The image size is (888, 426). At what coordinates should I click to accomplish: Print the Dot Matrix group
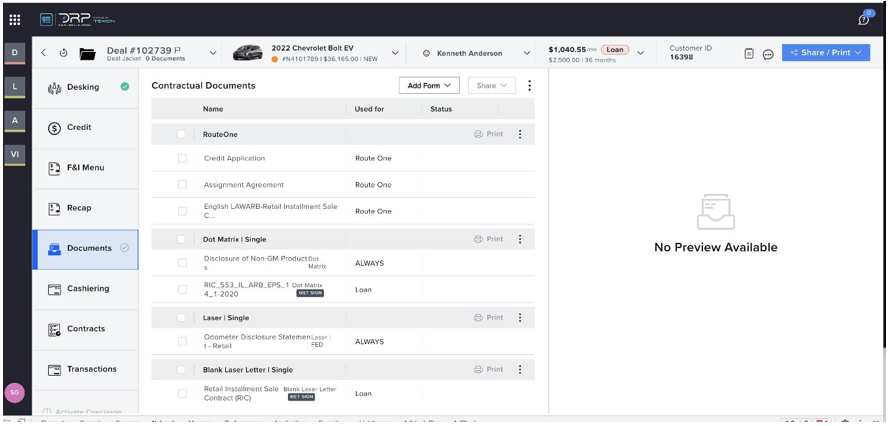click(488, 239)
